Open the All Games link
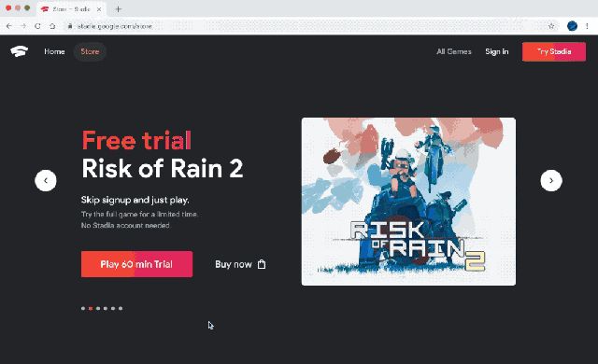 click(454, 51)
